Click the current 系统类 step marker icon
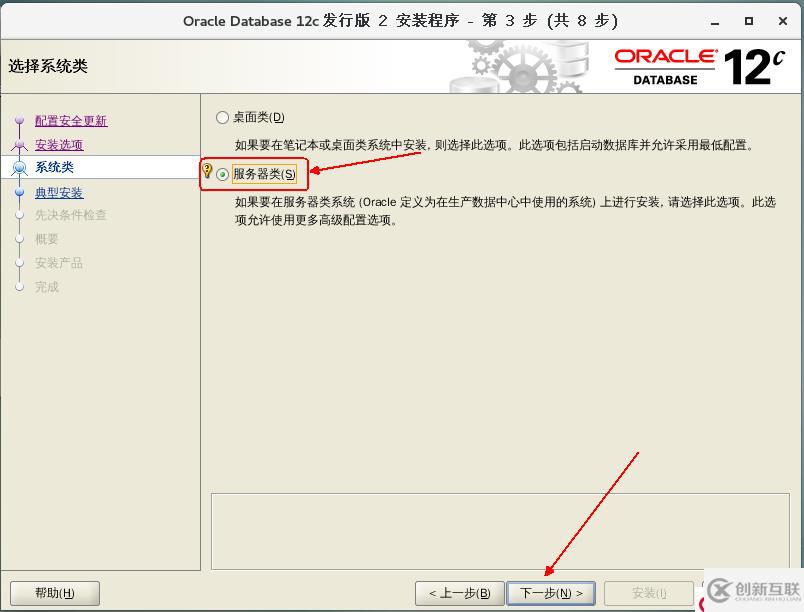This screenshot has width=804, height=612. coord(19,167)
